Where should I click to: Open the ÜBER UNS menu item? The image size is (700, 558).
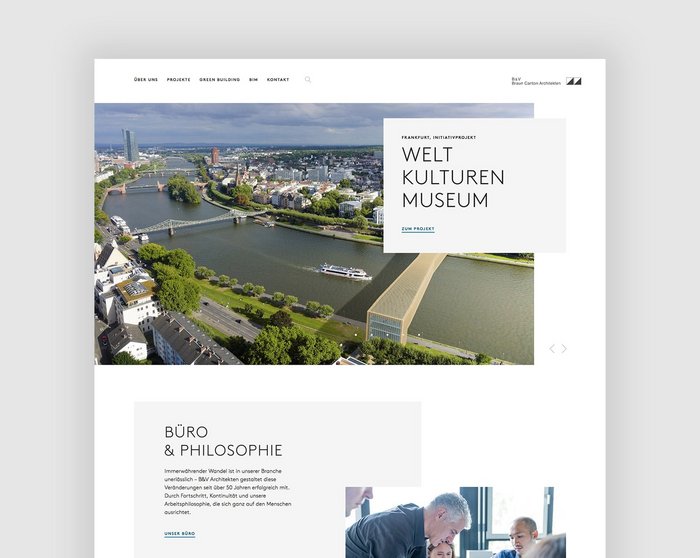pyautogui.click(x=146, y=79)
